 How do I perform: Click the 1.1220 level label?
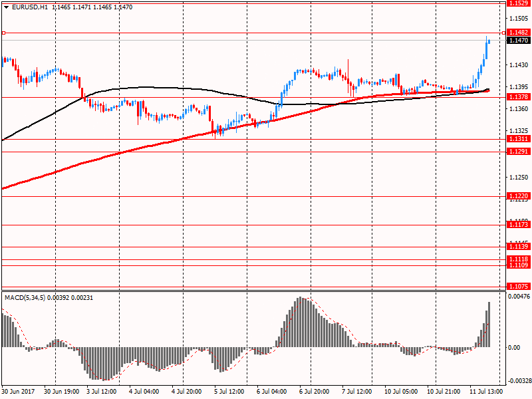519,196
